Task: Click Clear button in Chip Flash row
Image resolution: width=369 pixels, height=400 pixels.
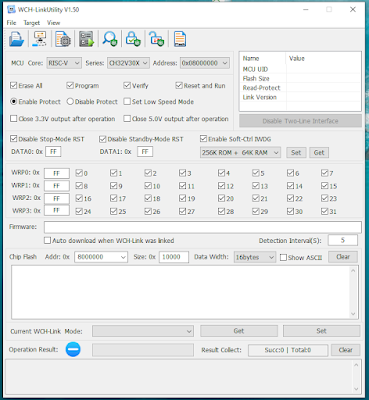Action: pos(343,257)
